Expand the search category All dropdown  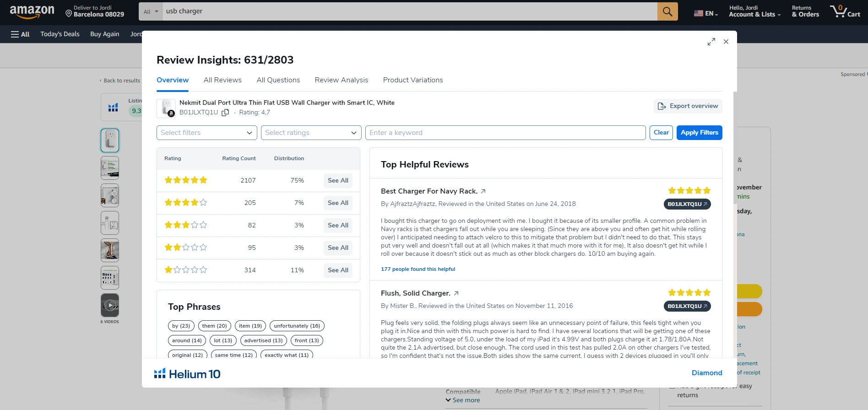(x=151, y=11)
